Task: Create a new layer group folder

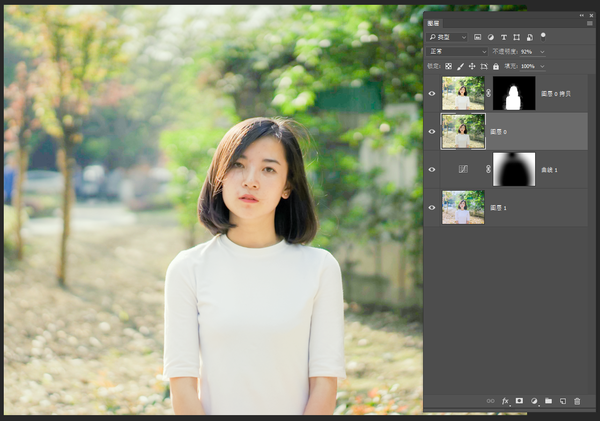Action: [548, 401]
